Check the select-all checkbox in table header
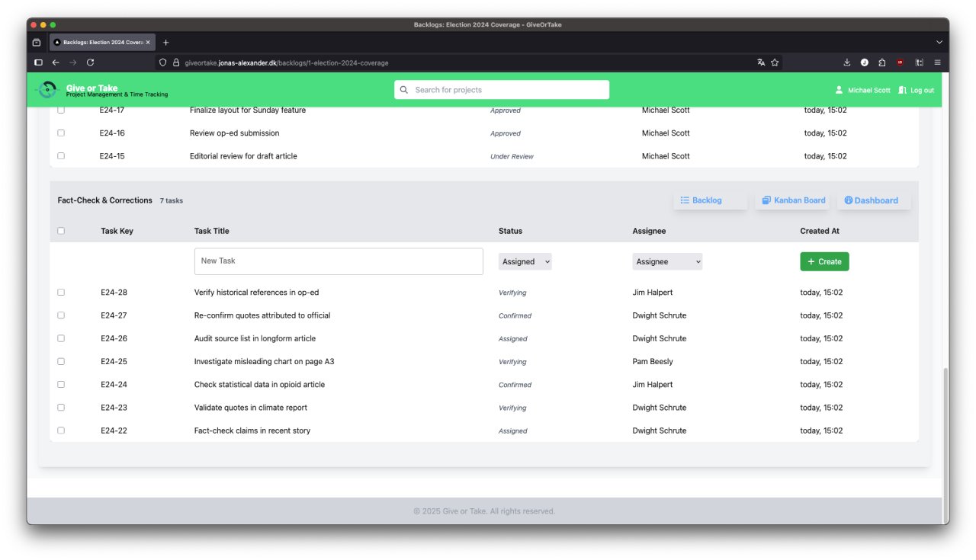This screenshot has height=560, width=976. [61, 231]
